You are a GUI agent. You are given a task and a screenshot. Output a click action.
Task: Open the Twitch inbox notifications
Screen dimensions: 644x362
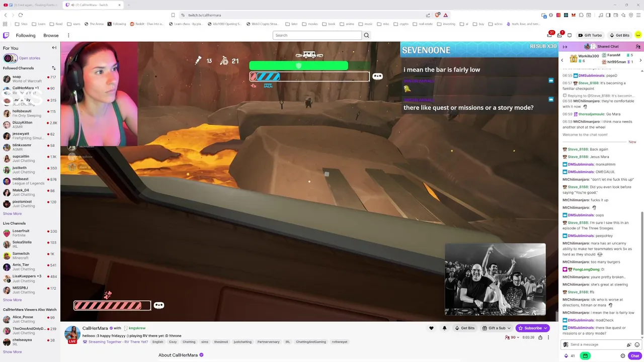[559, 35]
